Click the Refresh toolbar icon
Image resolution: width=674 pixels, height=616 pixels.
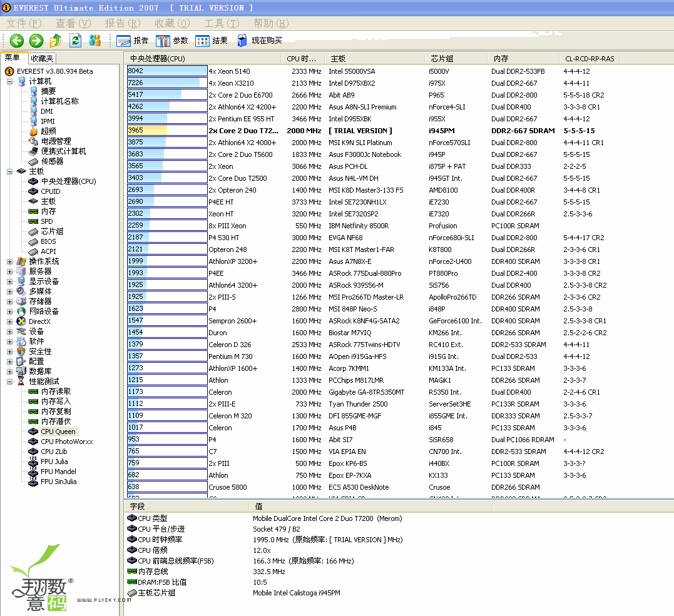(x=75, y=41)
